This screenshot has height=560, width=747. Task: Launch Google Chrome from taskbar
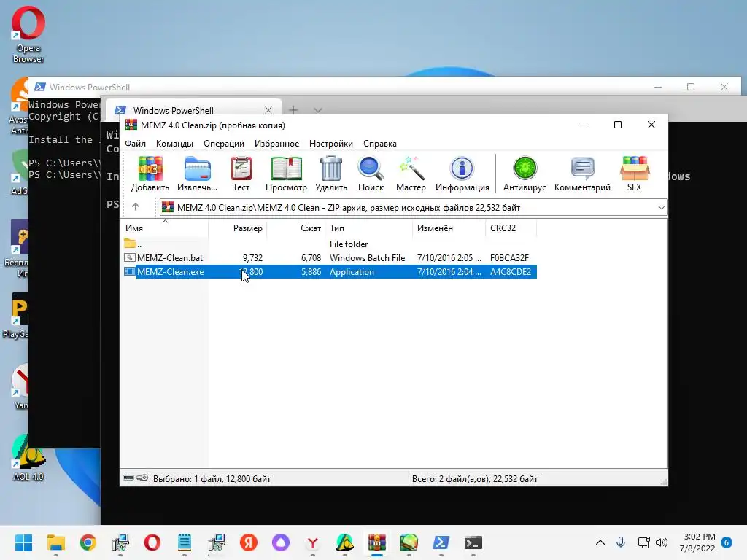pos(88,542)
